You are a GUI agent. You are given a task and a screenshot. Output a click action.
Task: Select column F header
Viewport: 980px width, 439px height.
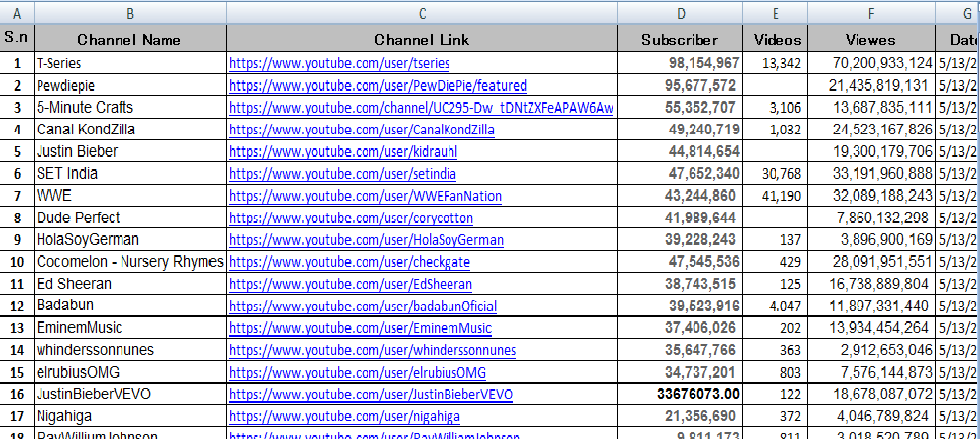point(872,13)
